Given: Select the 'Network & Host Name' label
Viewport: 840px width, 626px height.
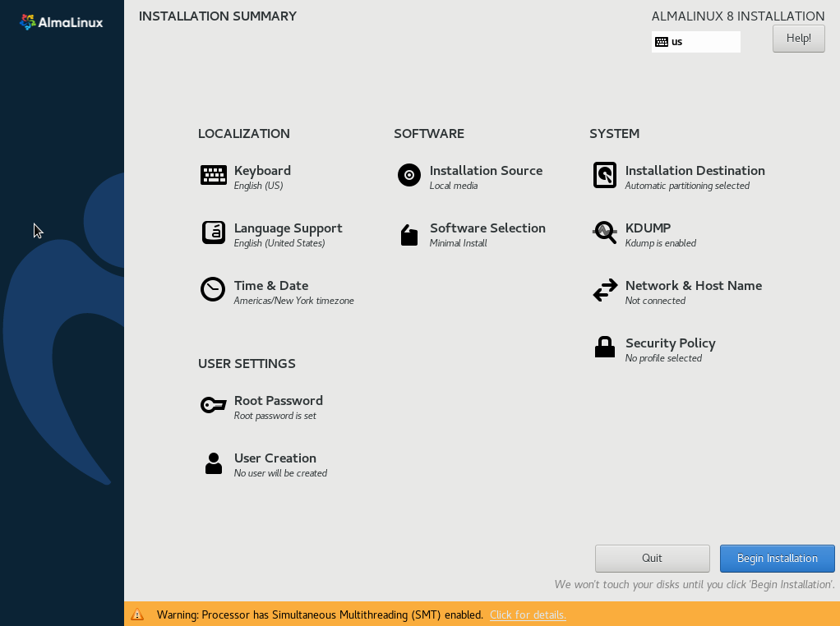Looking at the screenshot, I should (693, 286).
